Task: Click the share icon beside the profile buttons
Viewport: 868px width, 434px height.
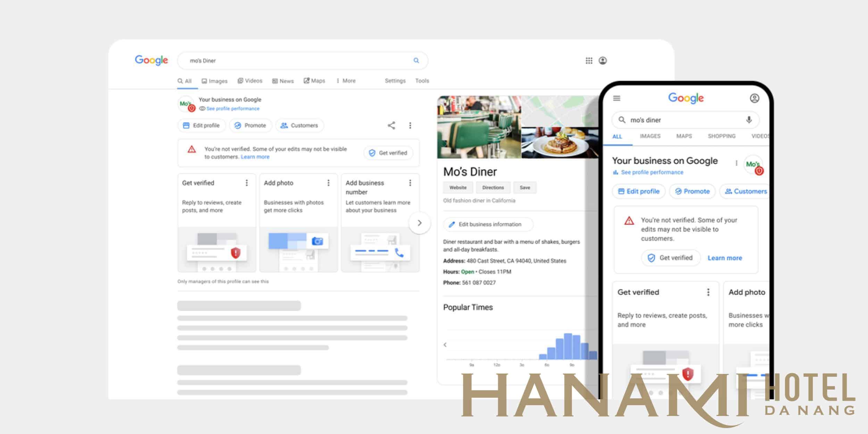Action: (x=391, y=126)
